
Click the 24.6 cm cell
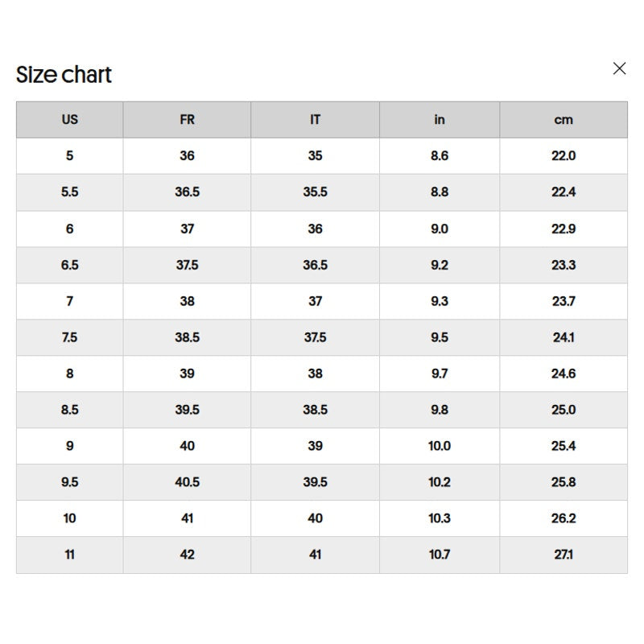coord(563,374)
